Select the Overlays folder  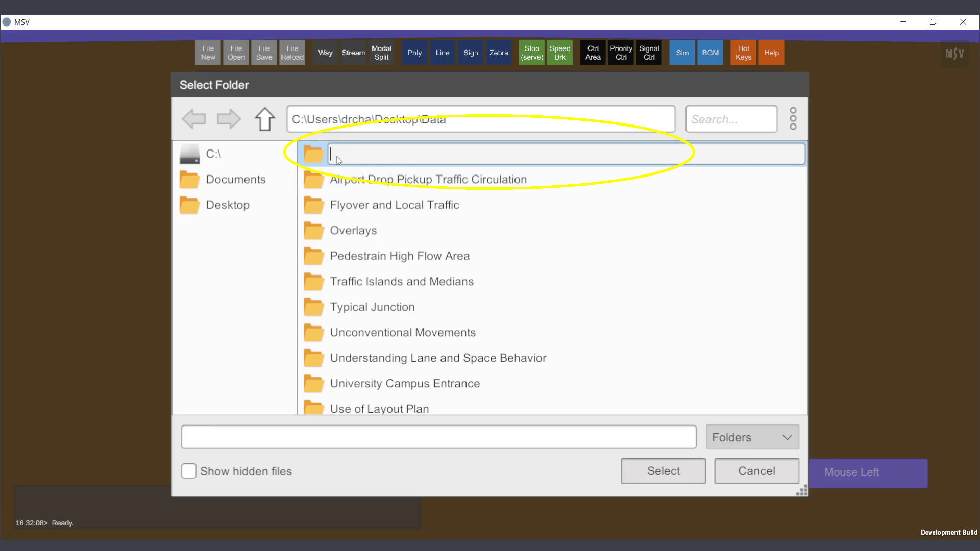tap(353, 230)
